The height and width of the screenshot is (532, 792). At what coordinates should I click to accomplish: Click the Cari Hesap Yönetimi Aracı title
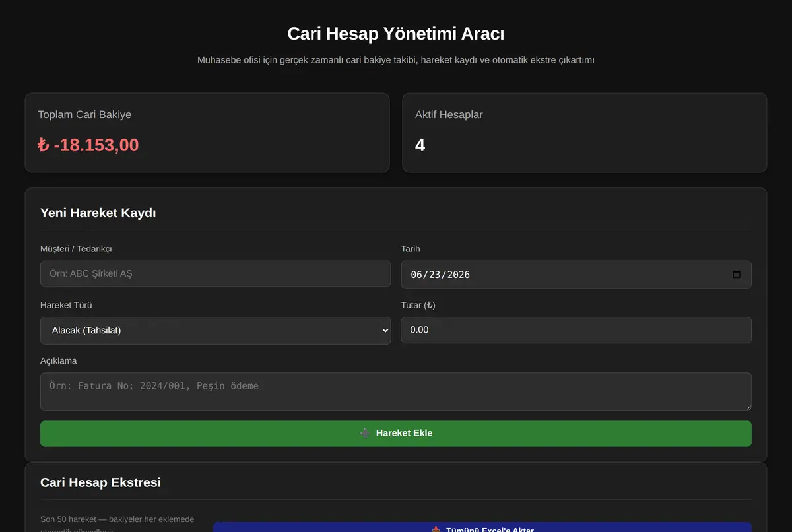coord(396,34)
